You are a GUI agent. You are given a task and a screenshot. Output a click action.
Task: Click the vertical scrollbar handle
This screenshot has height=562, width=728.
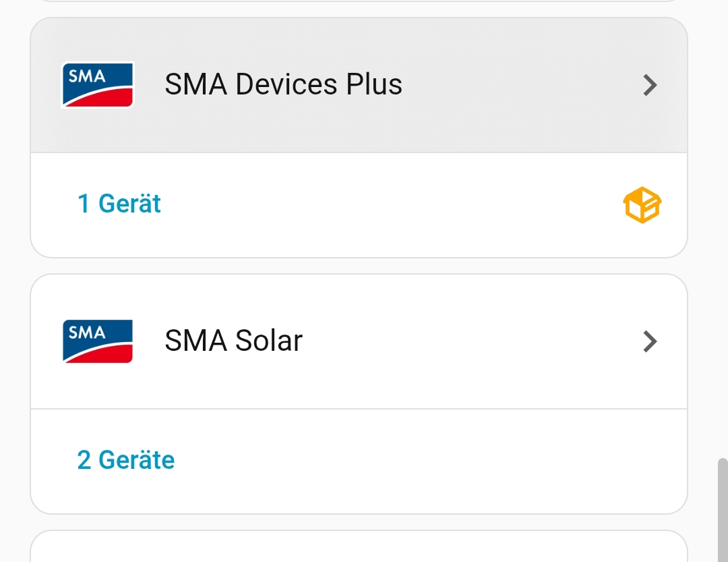point(722,509)
